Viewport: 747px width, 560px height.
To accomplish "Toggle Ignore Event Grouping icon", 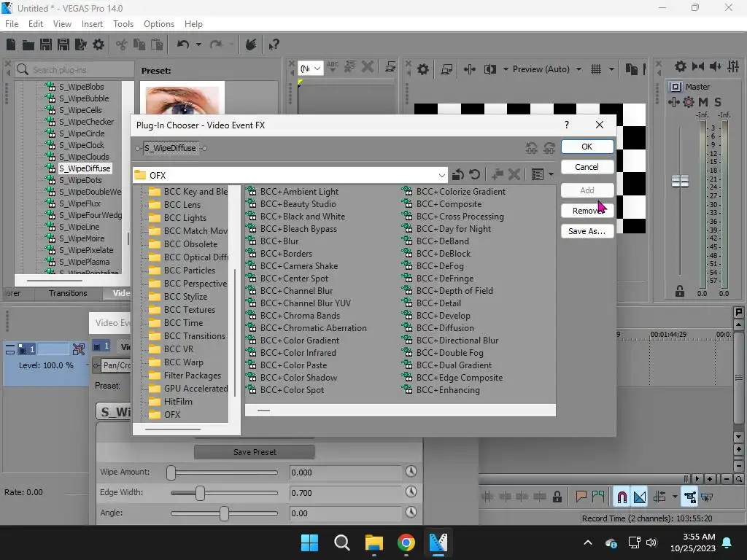I will coord(707,497).
